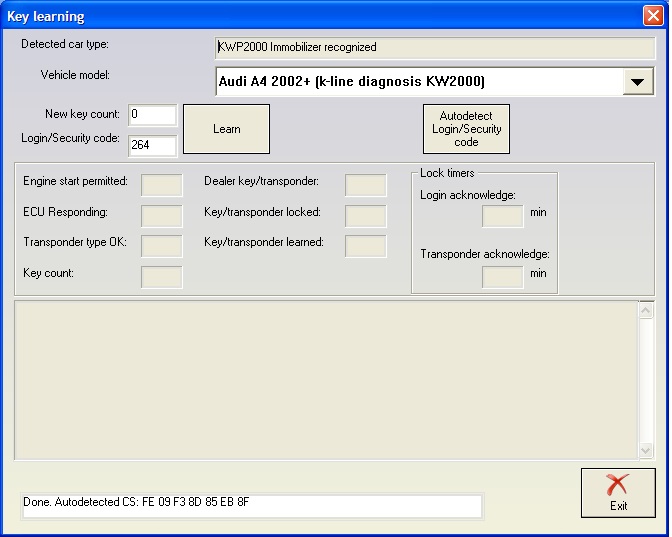672x537 pixels.
Task: Focus the New key count field
Action: 152,115
